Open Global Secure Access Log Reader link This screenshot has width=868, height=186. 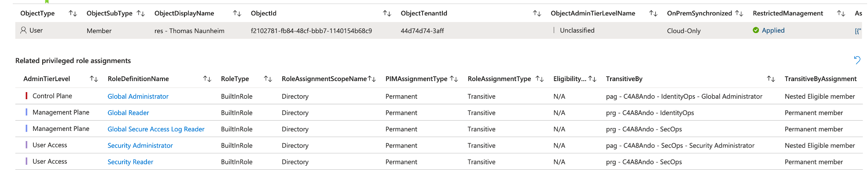tap(156, 129)
